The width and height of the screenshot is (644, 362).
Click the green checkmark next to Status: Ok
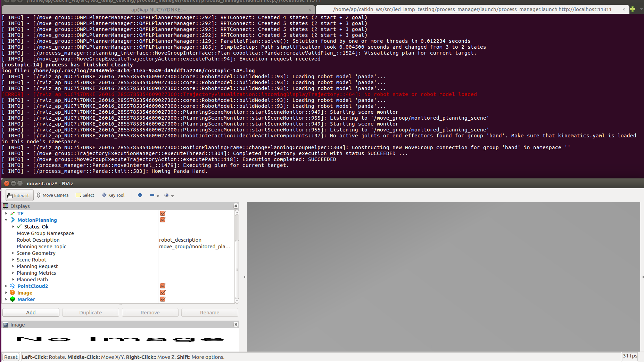(19, 227)
